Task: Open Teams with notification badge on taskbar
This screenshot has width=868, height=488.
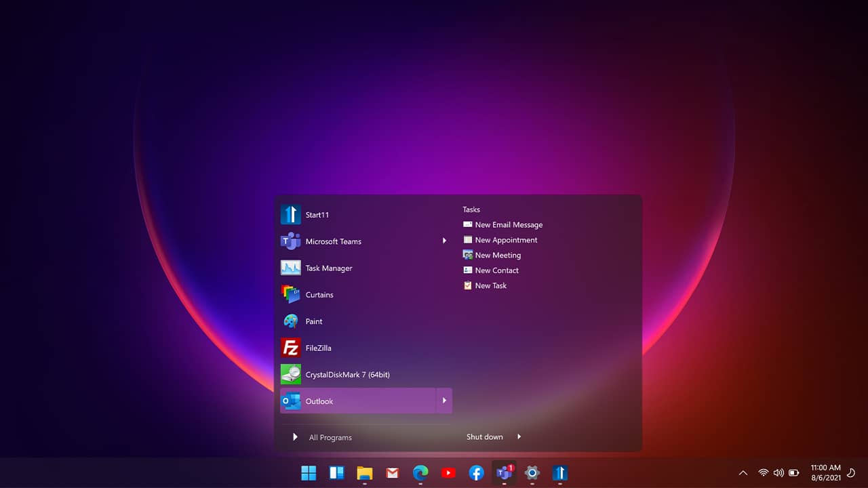Action: click(x=505, y=473)
